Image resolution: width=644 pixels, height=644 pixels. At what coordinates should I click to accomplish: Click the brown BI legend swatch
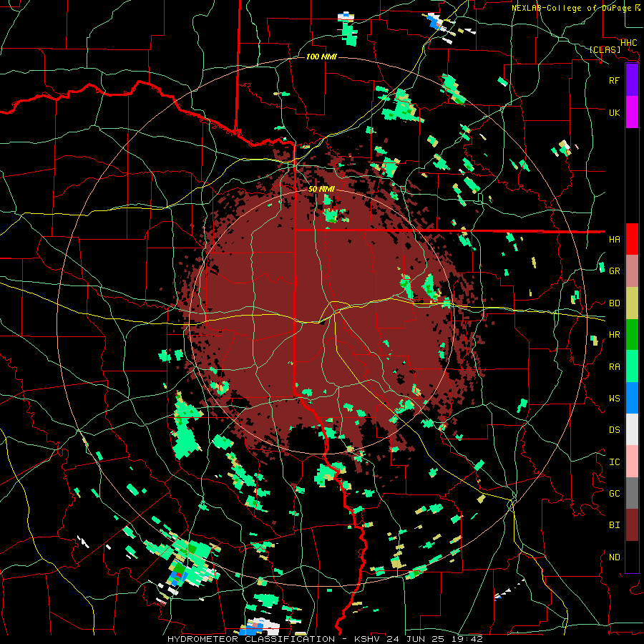point(632,525)
